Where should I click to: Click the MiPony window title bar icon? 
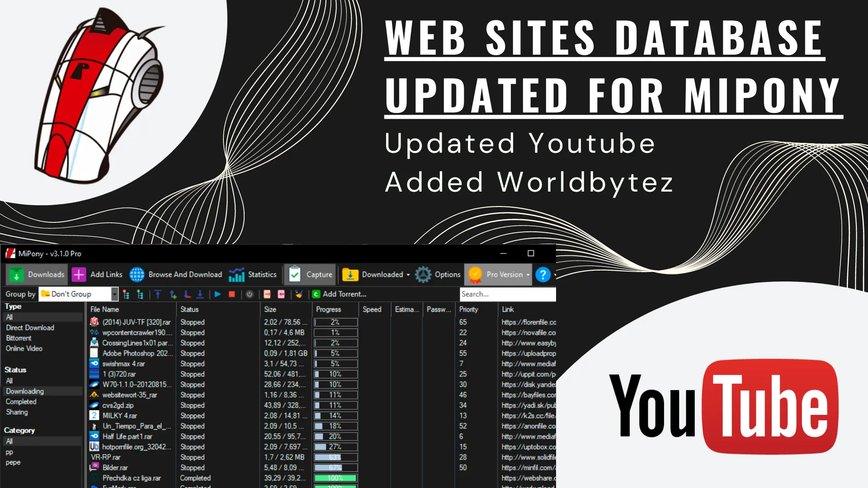(x=10, y=253)
